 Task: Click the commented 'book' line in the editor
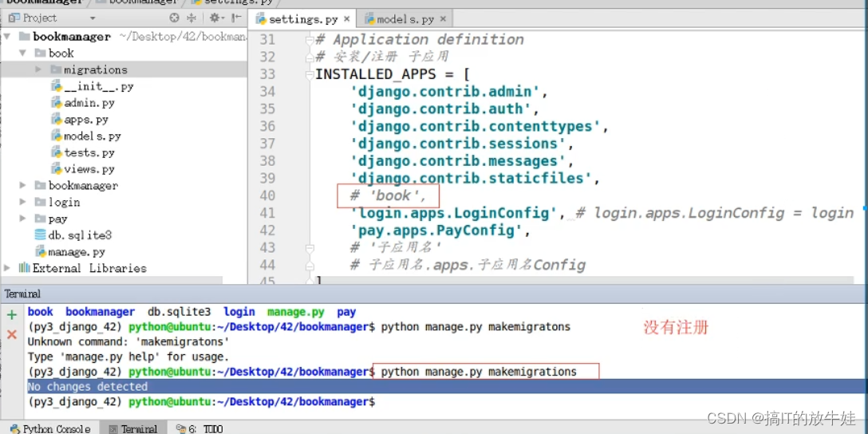tap(388, 195)
